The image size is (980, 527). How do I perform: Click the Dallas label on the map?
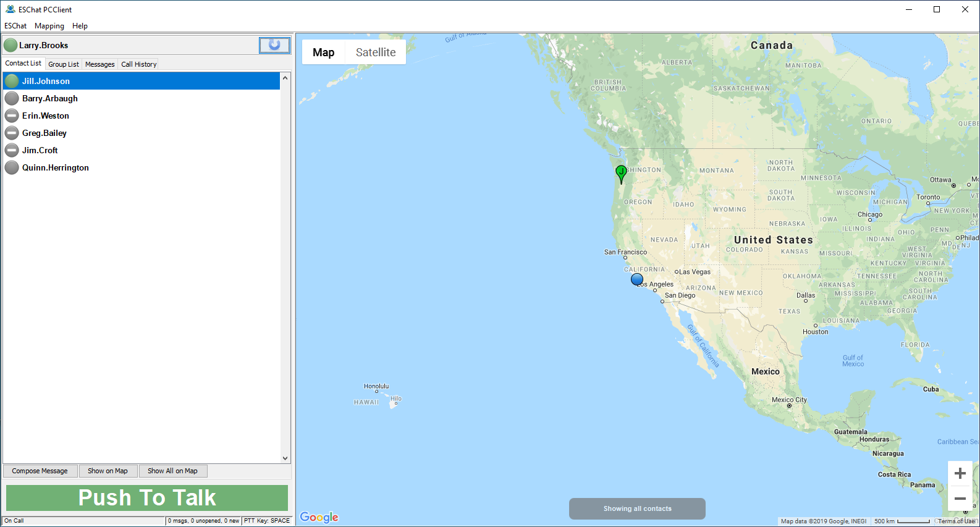pyautogui.click(x=806, y=295)
